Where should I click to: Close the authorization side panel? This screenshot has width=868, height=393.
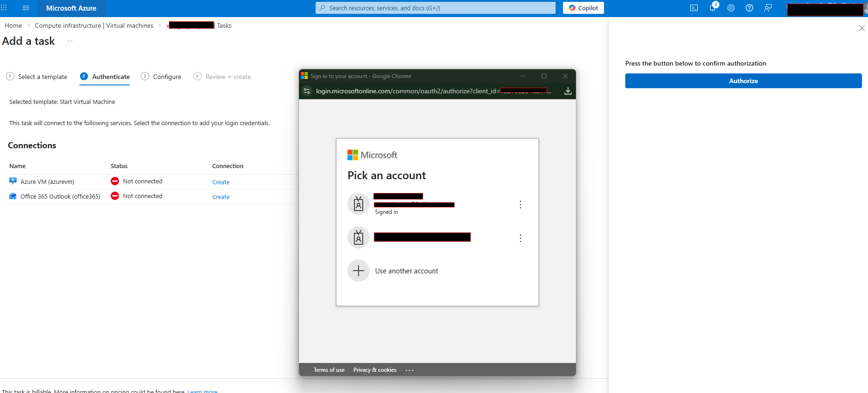[862, 28]
